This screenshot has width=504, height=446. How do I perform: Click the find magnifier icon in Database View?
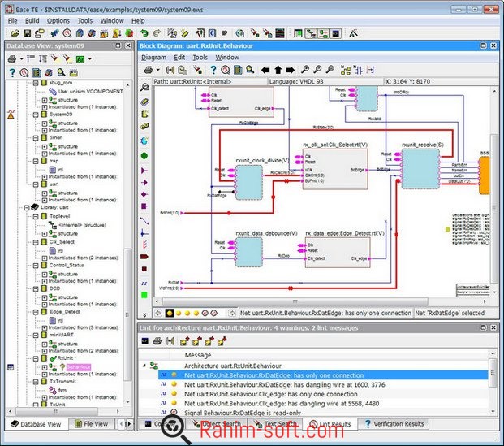tap(61, 73)
